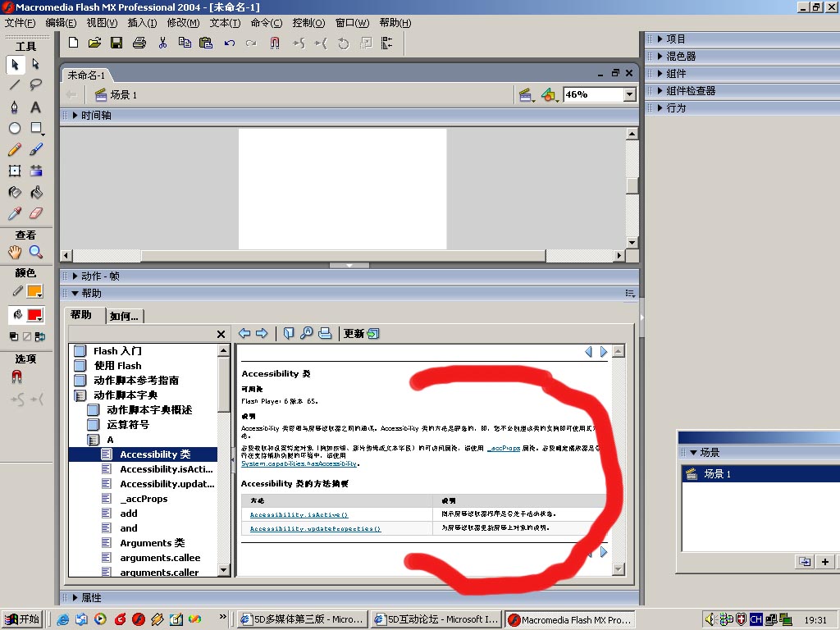The height and width of the screenshot is (630, 840).
Task: Select the Pen tool
Action: [x=15, y=107]
